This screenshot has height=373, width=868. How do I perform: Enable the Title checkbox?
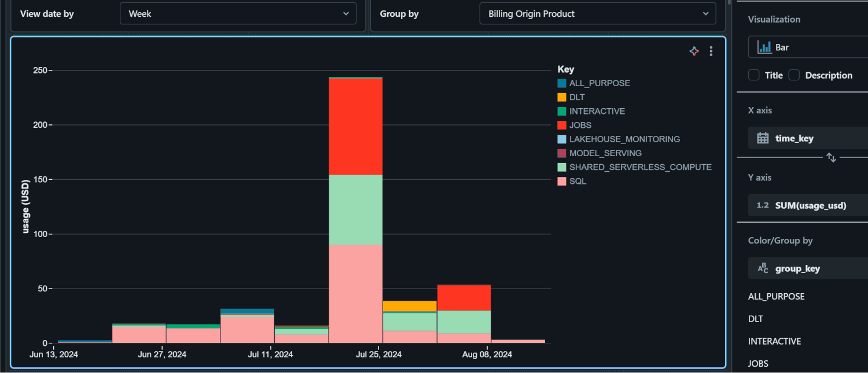(x=753, y=75)
